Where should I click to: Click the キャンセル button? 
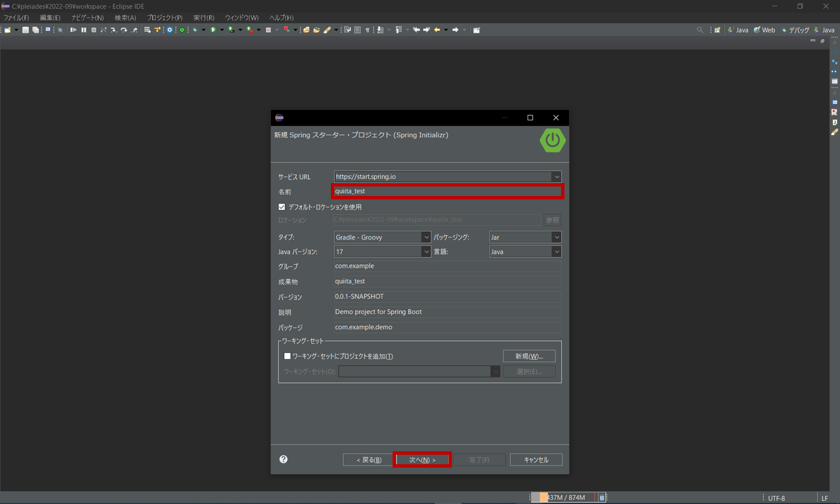click(536, 460)
